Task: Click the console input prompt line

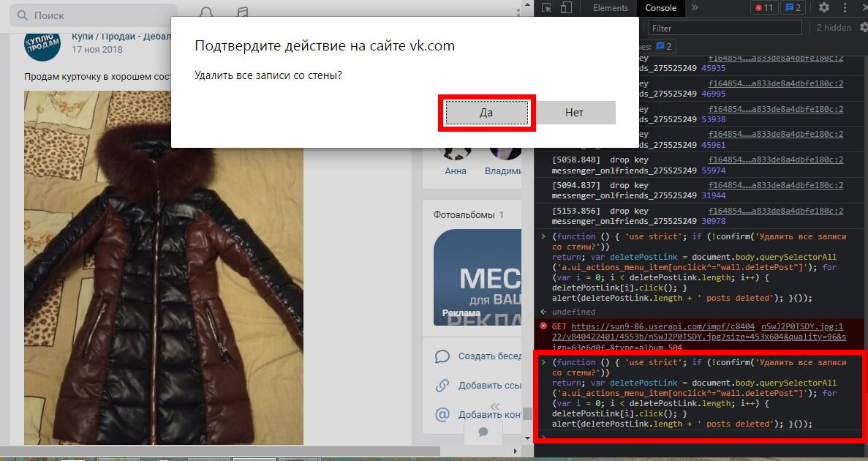Action: click(x=701, y=437)
